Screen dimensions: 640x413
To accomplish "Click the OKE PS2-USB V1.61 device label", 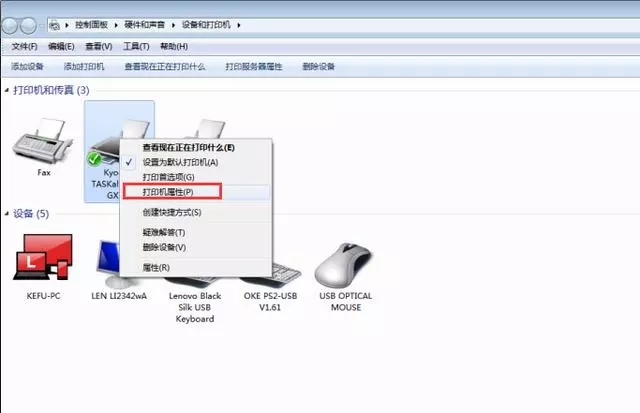I will coord(270,301).
